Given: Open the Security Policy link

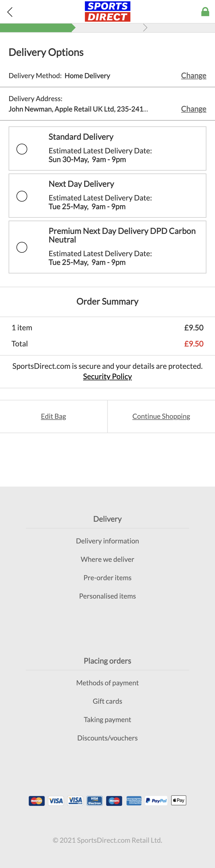Looking at the screenshot, I should (107, 376).
